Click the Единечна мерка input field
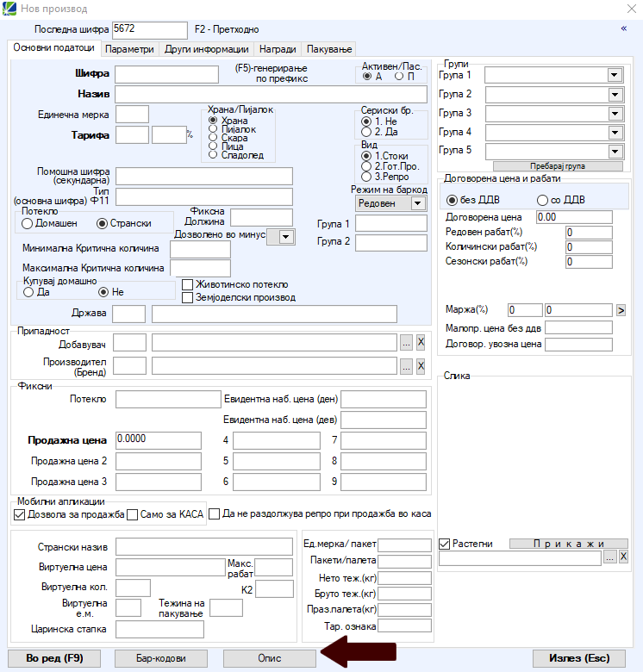Image resolution: width=643 pixels, height=672 pixels. [133, 115]
